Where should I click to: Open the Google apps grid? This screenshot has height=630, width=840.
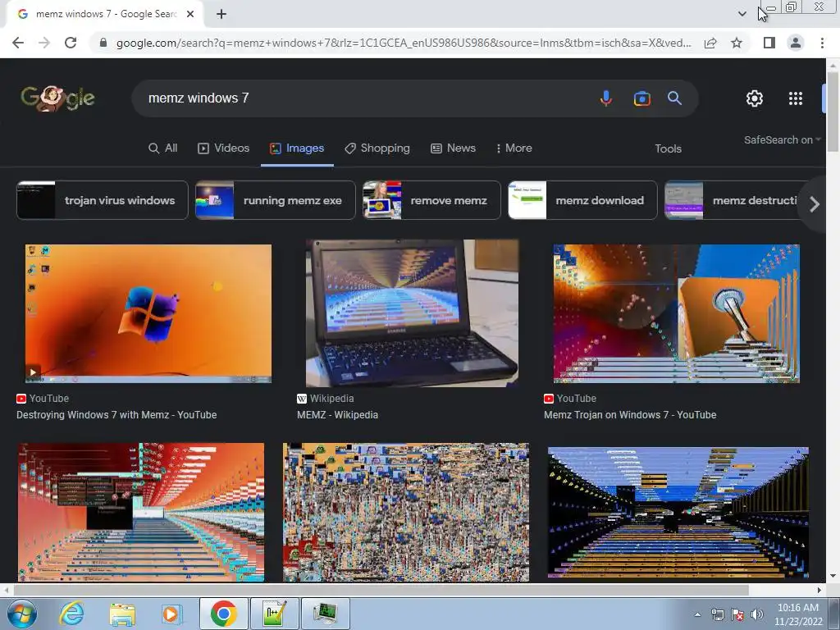pyautogui.click(x=796, y=98)
